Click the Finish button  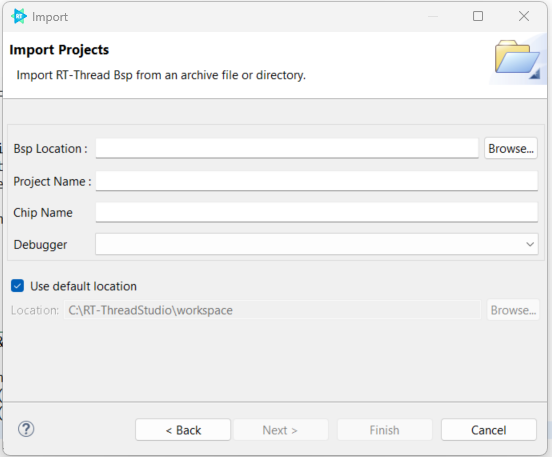click(384, 430)
